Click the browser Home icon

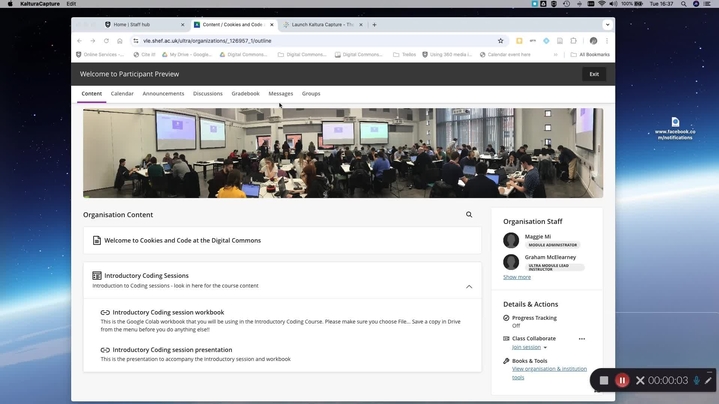(x=120, y=41)
